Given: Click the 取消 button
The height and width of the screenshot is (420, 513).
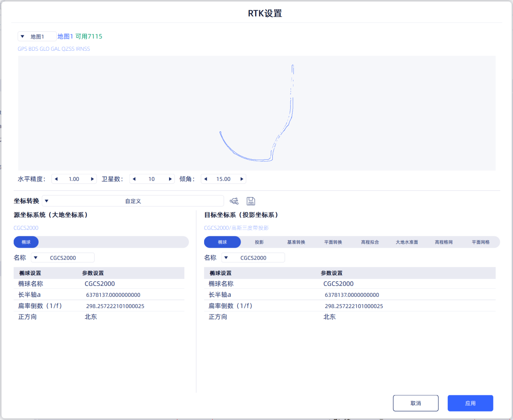Looking at the screenshot, I should (x=416, y=403).
